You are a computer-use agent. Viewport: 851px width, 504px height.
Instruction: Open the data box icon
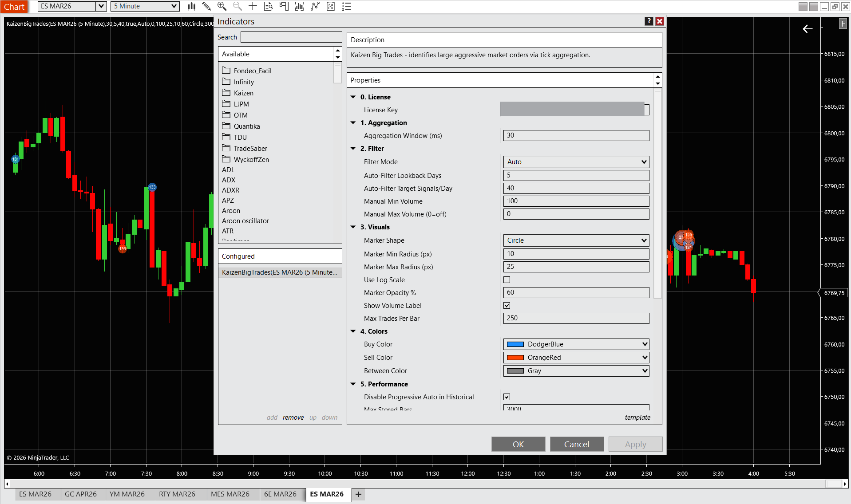268,6
